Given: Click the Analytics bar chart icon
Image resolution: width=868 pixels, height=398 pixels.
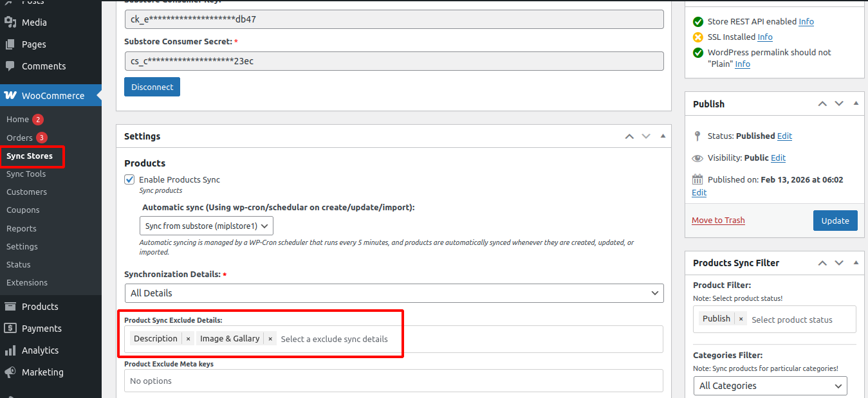Looking at the screenshot, I should (10, 350).
